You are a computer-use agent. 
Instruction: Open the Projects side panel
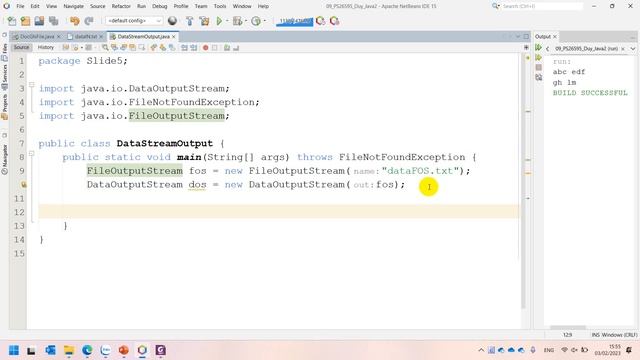4,107
